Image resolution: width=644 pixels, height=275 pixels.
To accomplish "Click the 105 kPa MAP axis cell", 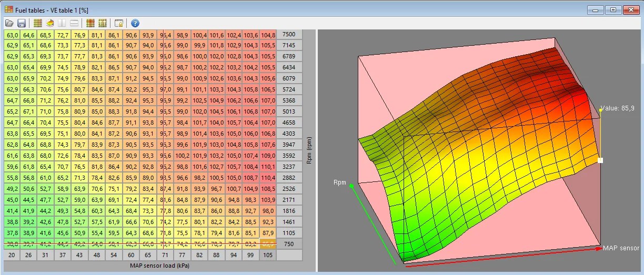I will (x=268, y=255).
